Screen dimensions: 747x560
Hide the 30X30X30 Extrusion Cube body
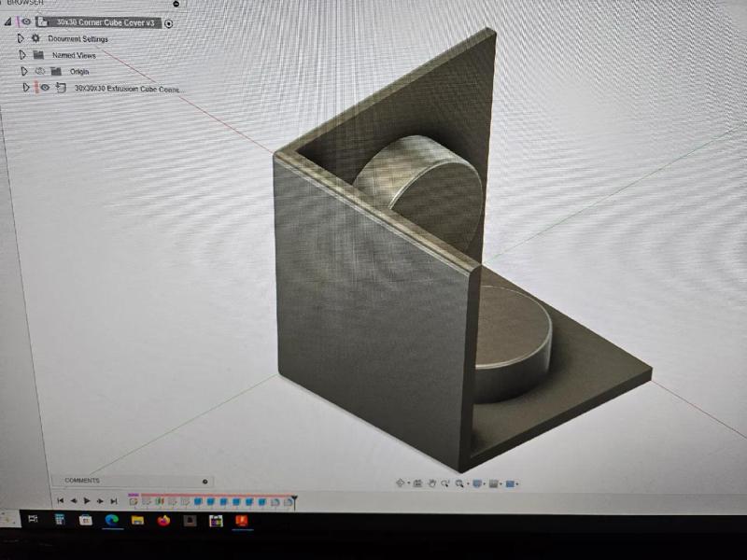tap(44, 88)
